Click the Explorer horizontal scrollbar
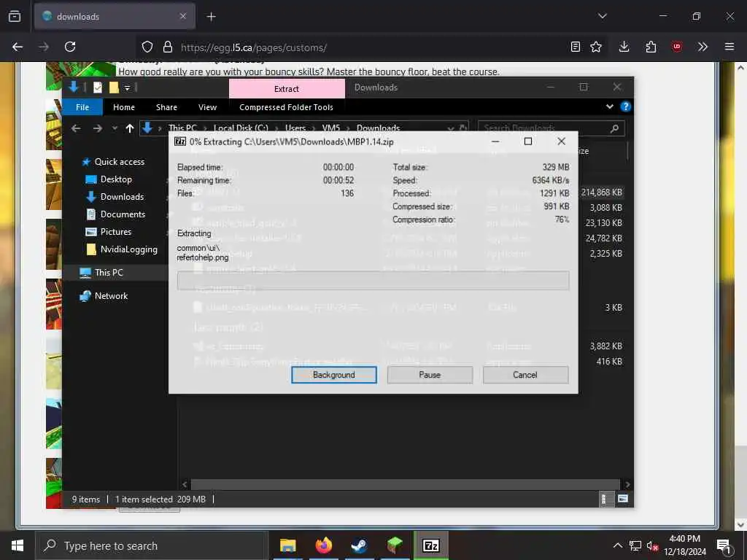This screenshot has width=747, height=560. pos(406,484)
